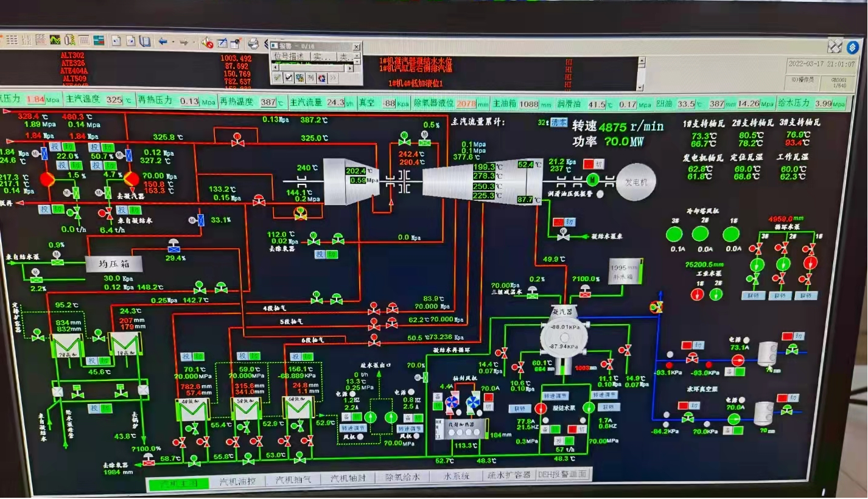Toggle 联锁 button under 3# circulating pump

(x=754, y=296)
